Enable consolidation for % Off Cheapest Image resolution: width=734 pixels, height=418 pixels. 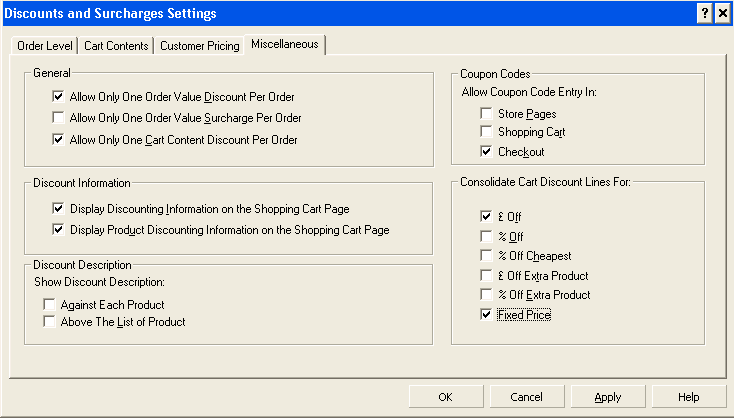pos(486,256)
